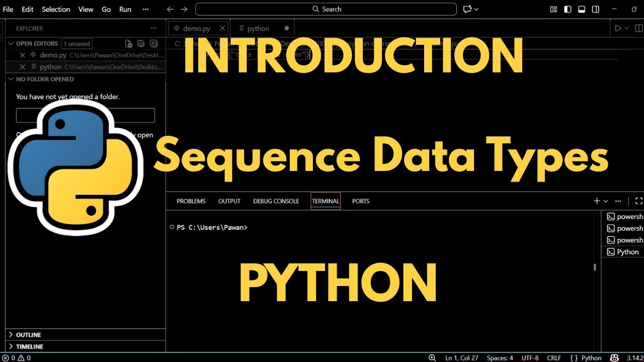Open the errors and warnings status
The width and height of the screenshot is (644, 362).
tap(17, 358)
